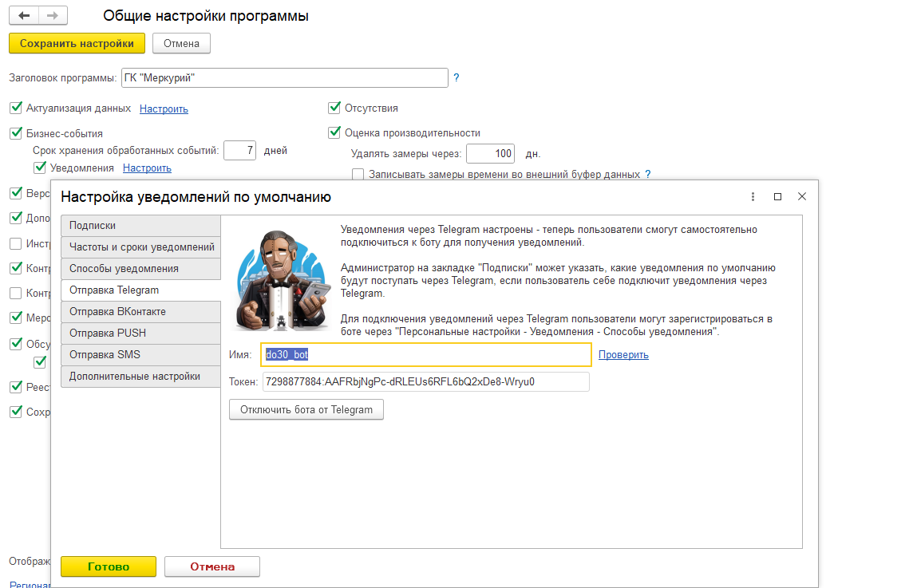917x588 pixels.
Task: Toggle the checkbox beside Сохр
Action: pos(16,412)
